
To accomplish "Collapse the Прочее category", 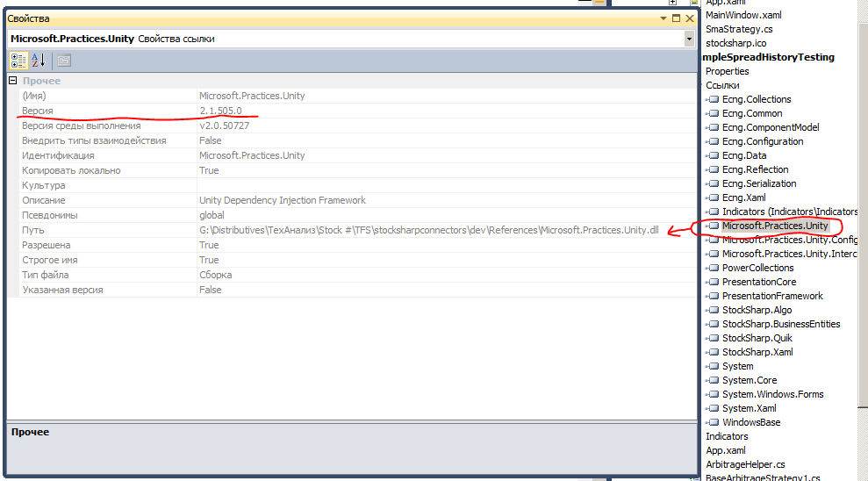I will coord(13,81).
